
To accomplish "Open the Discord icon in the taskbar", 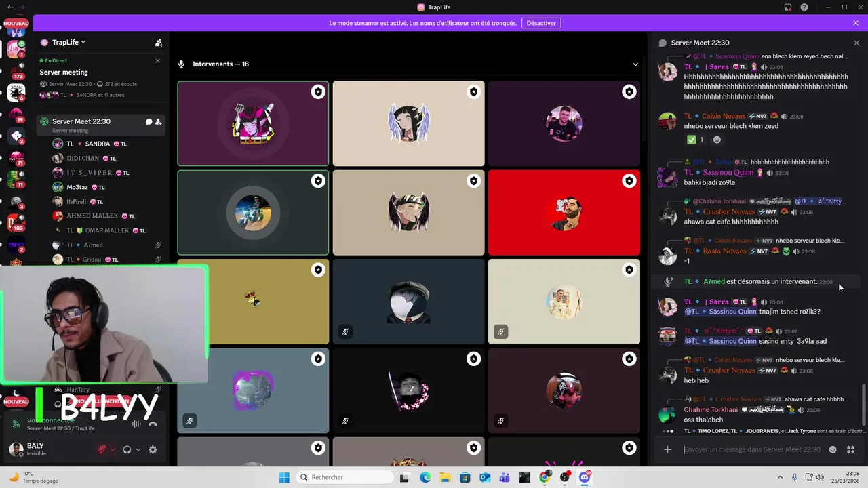I will tap(585, 477).
